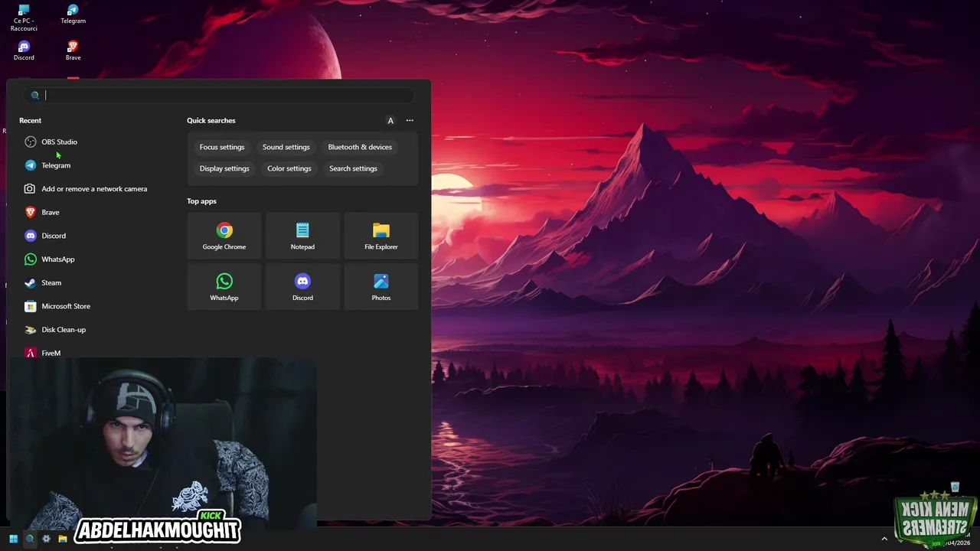The height and width of the screenshot is (551, 980).
Task: Click the Search icon on the taskbar
Action: point(30,539)
